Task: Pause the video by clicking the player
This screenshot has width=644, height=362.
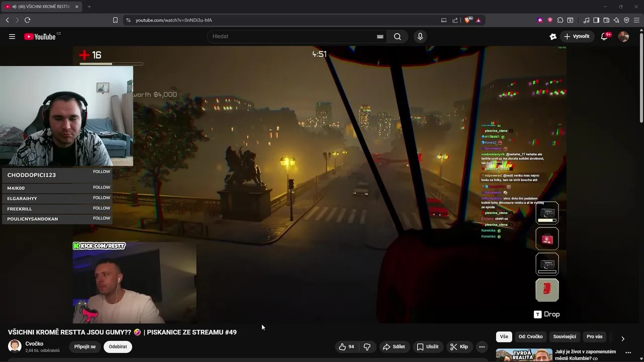Action: pos(319,184)
